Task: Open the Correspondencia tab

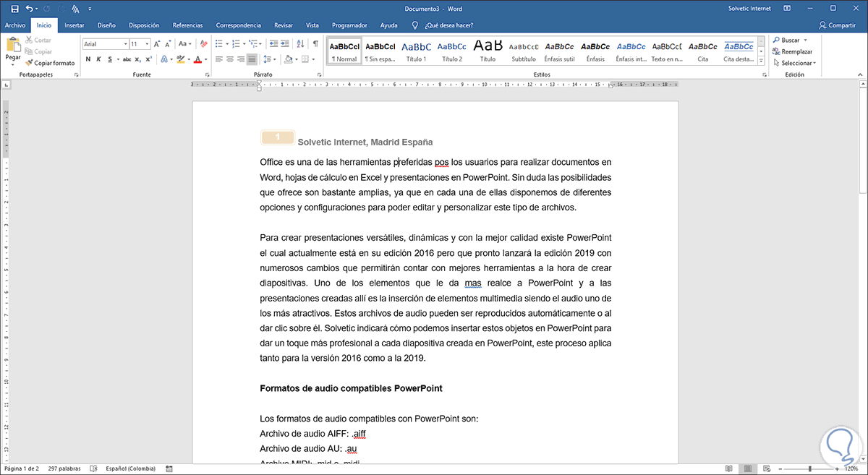Action: click(x=240, y=25)
